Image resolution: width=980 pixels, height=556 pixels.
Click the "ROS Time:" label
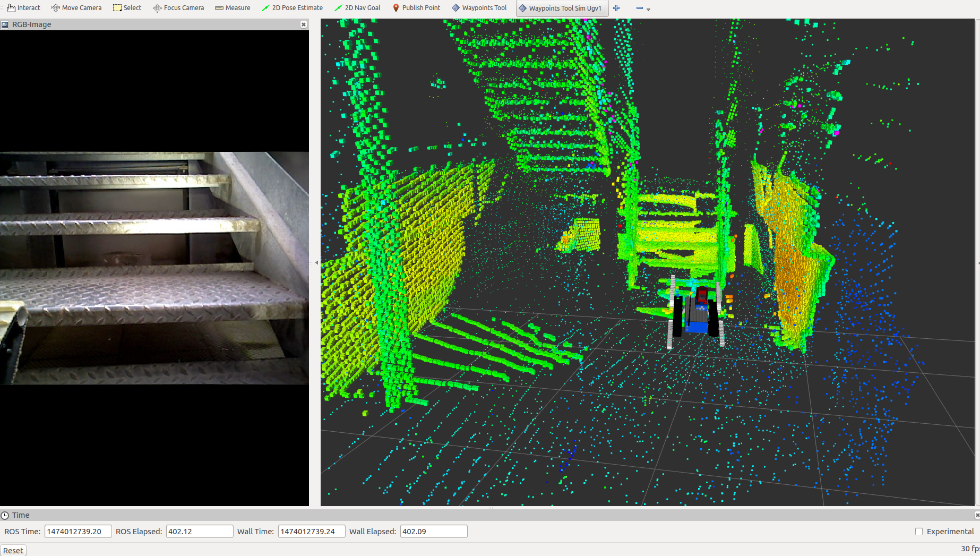tap(22, 532)
